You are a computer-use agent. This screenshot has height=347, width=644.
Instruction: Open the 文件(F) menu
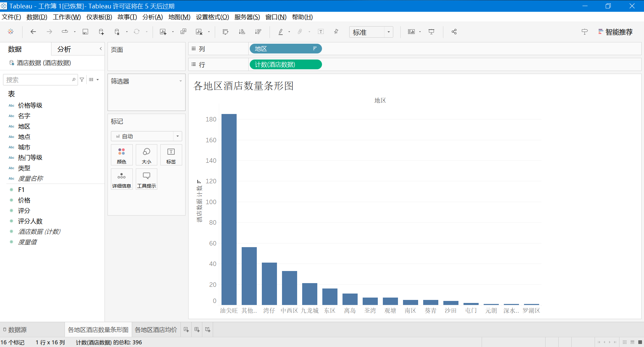(x=11, y=17)
